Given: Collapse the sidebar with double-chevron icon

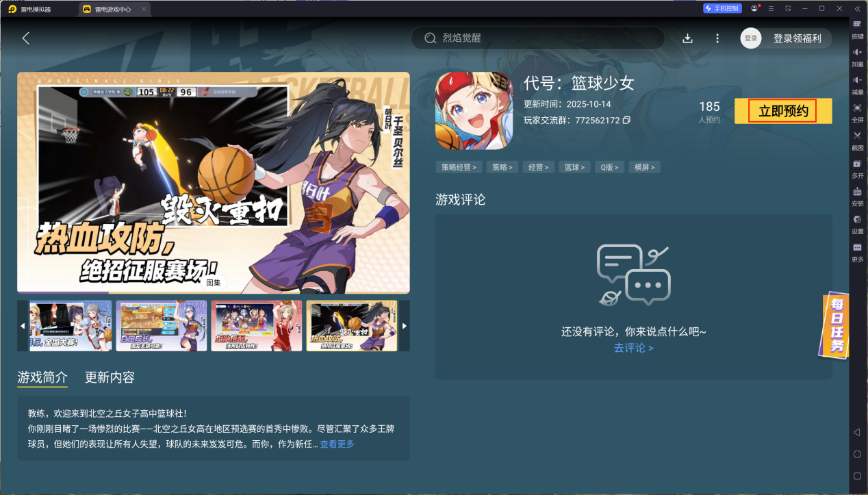Looking at the screenshot, I should click(857, 8).
